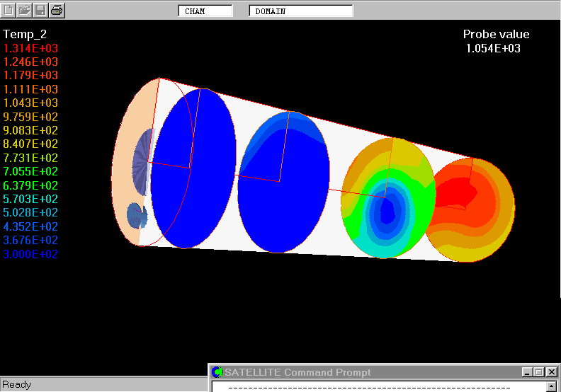
Task: Click the Open folder toolbar icon
Action: tap(25, 10)
